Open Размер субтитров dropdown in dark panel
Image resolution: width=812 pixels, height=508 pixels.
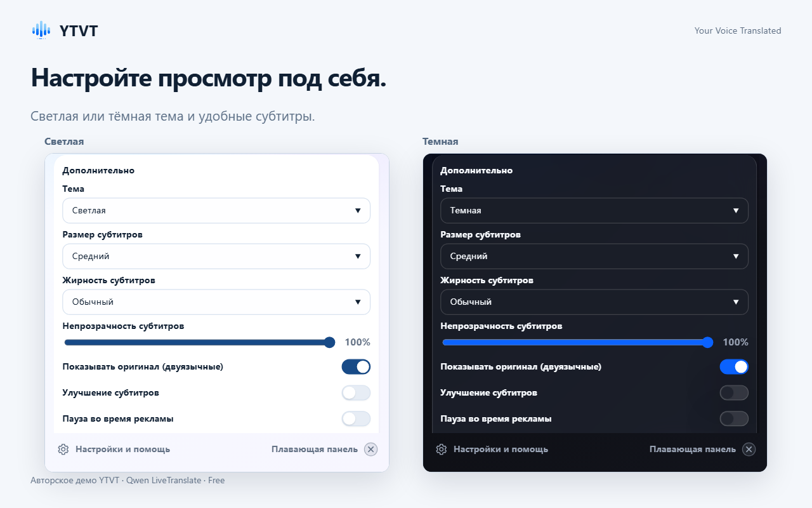(x=594, y=256)
